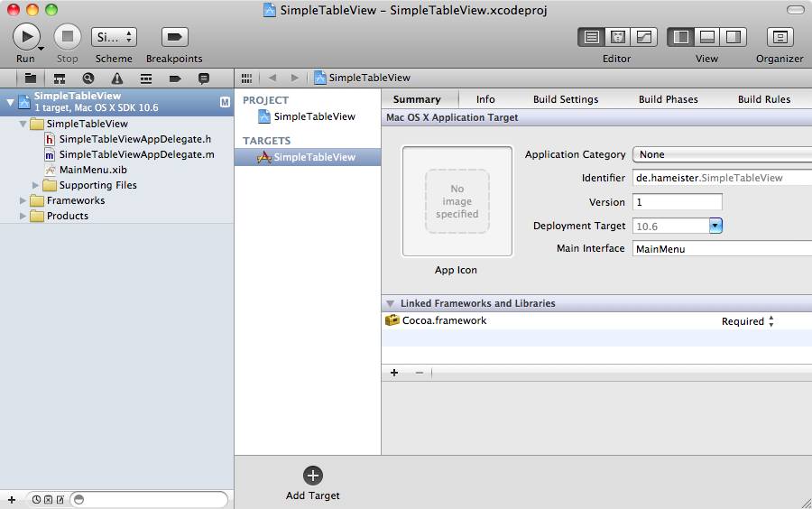Open the Log navigator
Viewport: 812px width, 509px height.
(x=204, y=79)
